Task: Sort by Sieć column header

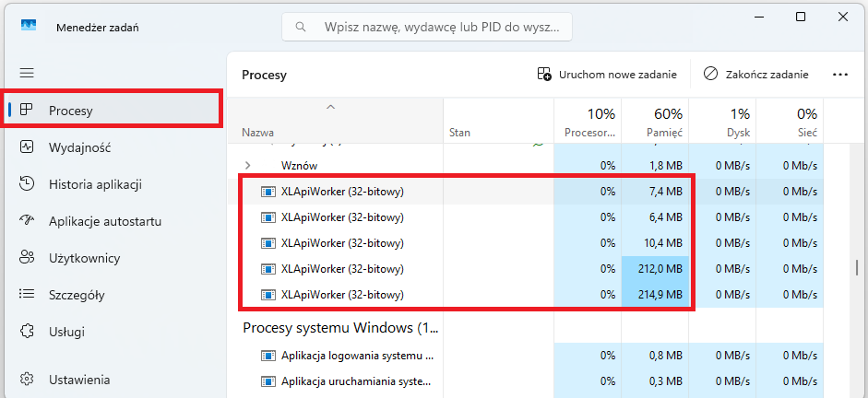Action: pyautogui.click(x=790, y=122)
